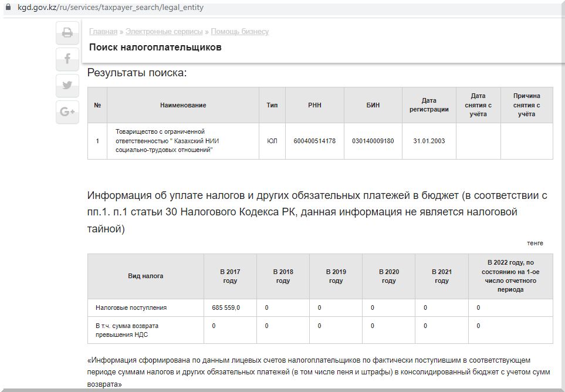Click the footnote Информация сформирована paragraph
This screenshot has height=392, width=565.
click(x=319, y=372)
